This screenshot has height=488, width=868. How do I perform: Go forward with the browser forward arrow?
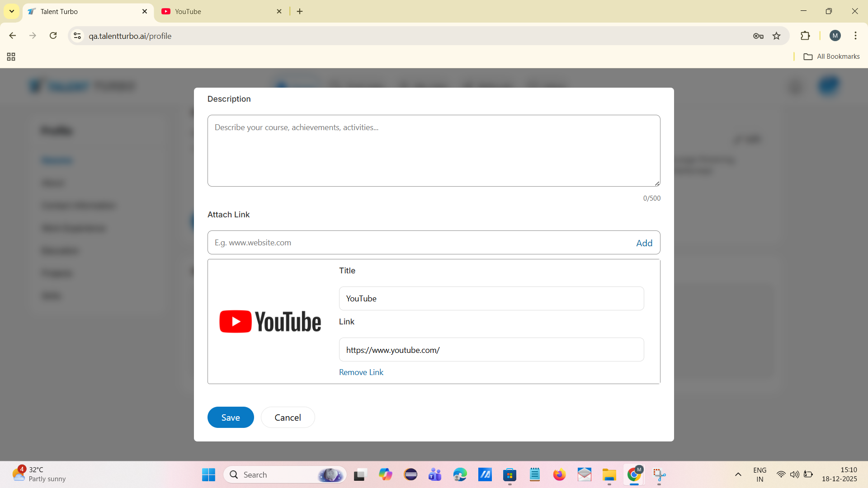point(33,36)
